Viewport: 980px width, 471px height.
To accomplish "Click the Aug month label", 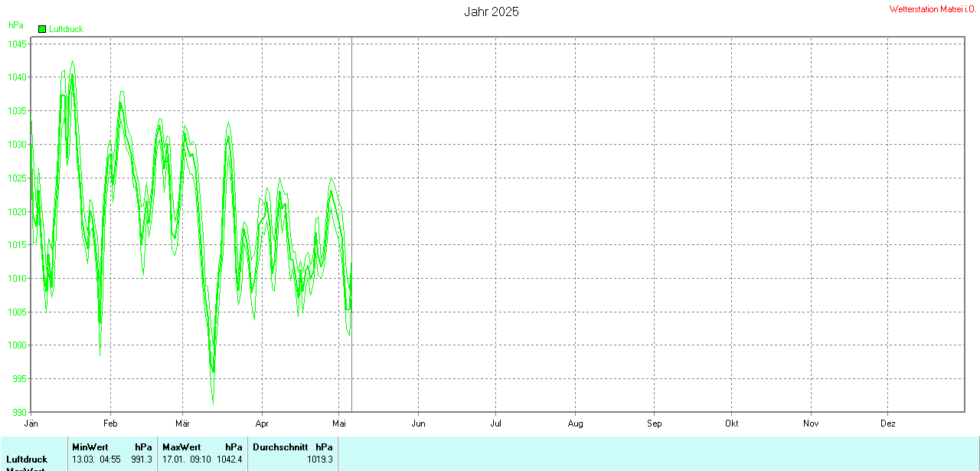I will (x=575, y=423).
